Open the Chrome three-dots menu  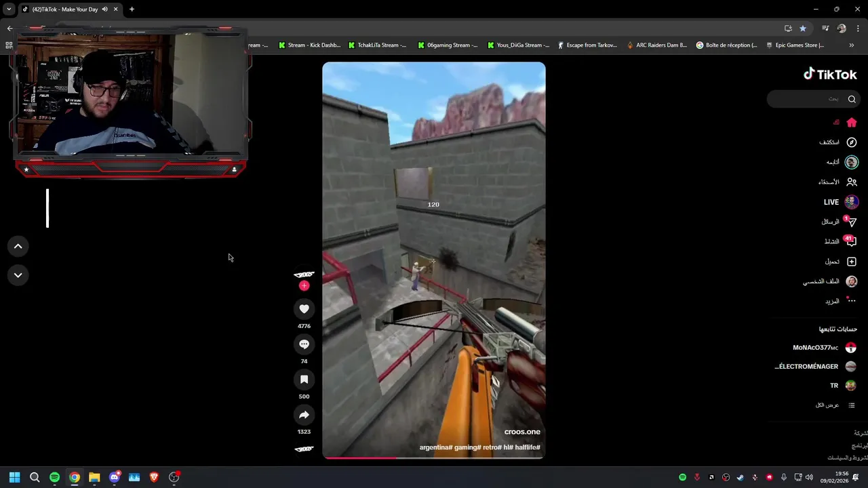[859, 28]
